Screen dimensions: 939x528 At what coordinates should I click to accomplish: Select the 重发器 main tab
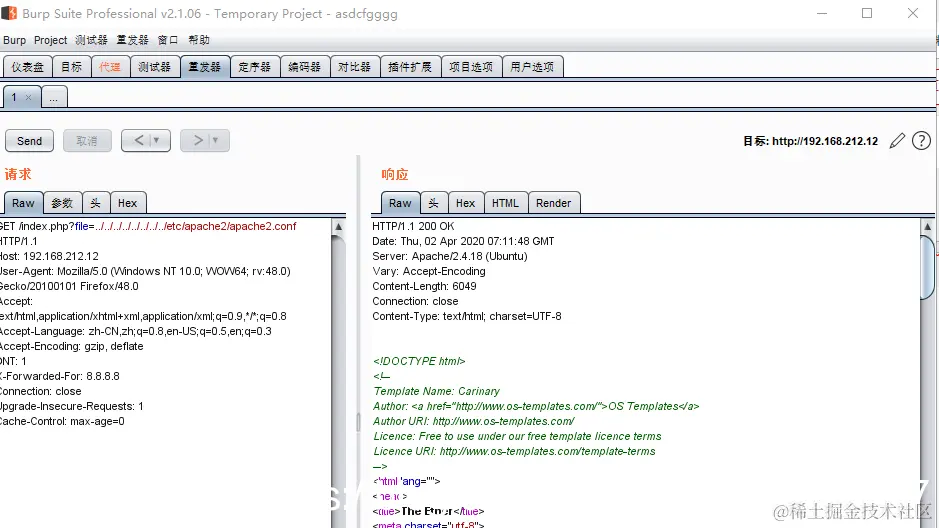pos(205,66)
